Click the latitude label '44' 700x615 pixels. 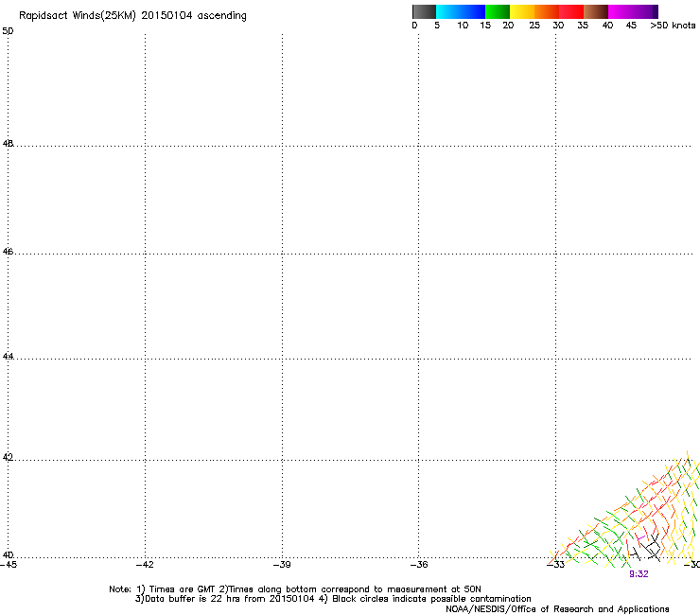pos(8,357)
